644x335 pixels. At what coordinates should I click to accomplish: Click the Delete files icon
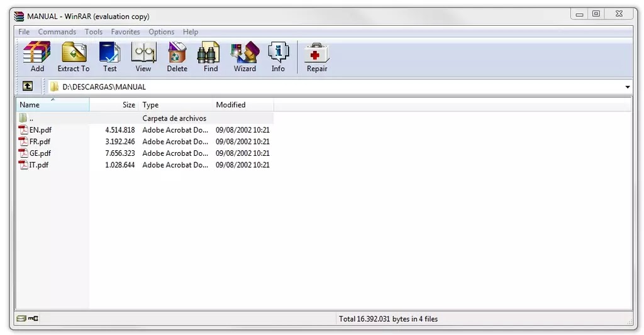[x=177, y=53]
